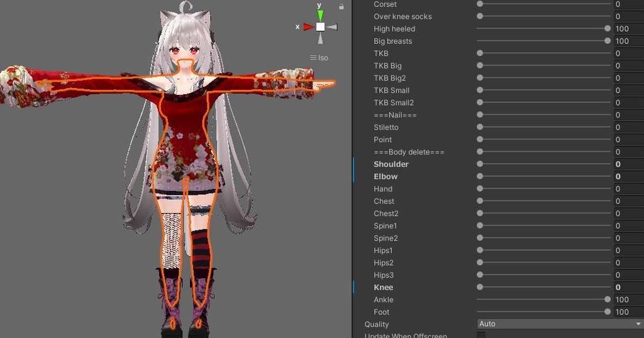Click the Elbow value field
This screenshot has height=338, width=644.
pos(629,177)
